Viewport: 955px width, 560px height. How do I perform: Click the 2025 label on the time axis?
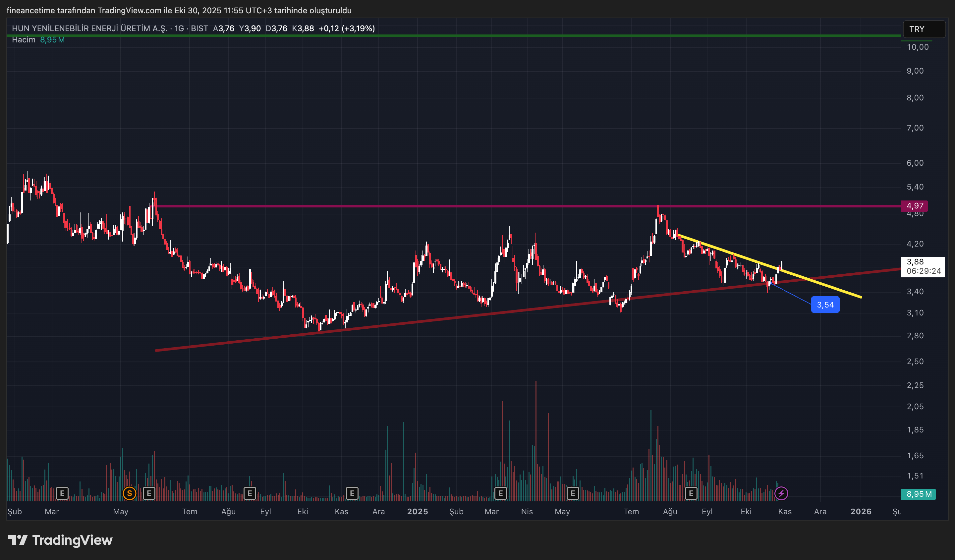[x=418, y=512]
